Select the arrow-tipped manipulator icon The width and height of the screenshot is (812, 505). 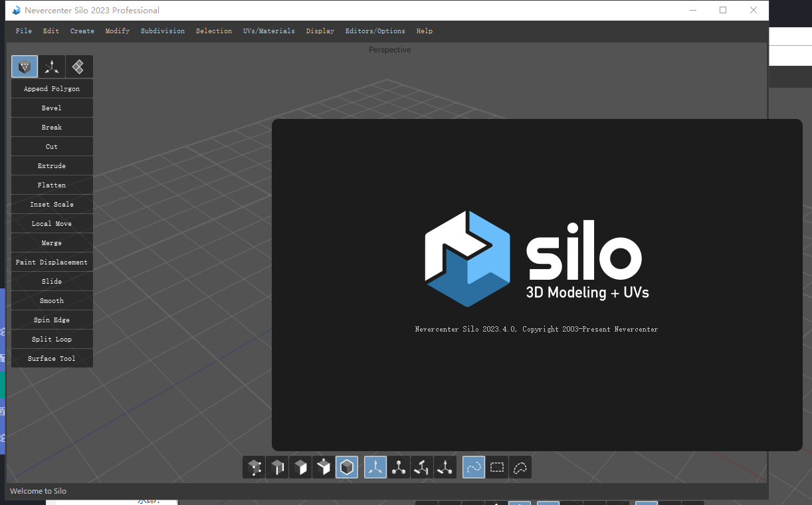[375, 467]
